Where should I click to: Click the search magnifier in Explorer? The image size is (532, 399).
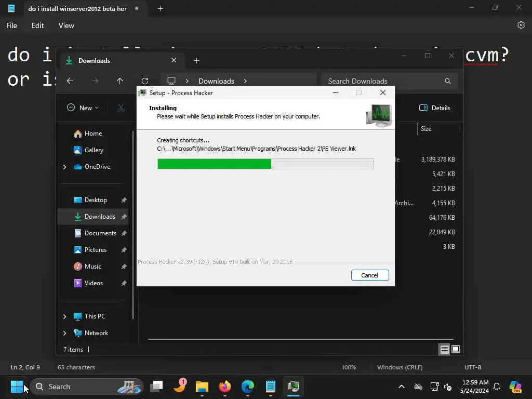(x=448, y=81)
